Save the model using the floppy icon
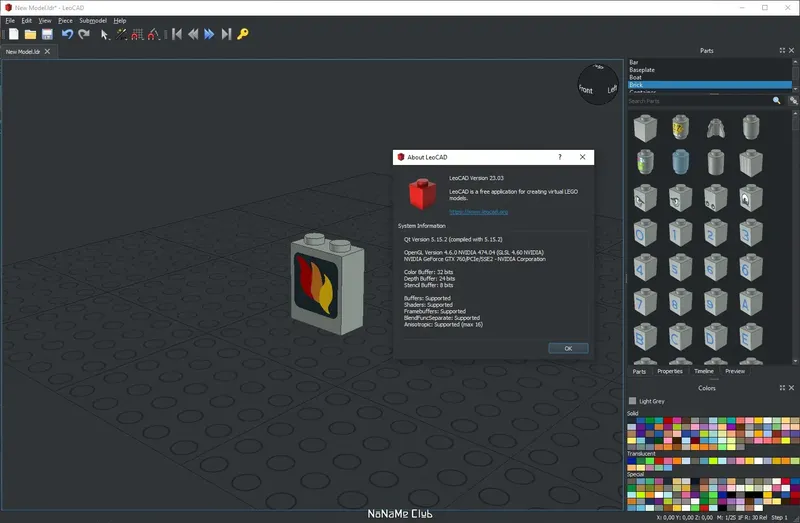The width and height of the screenshot is (800, 523). pos(47,34)
